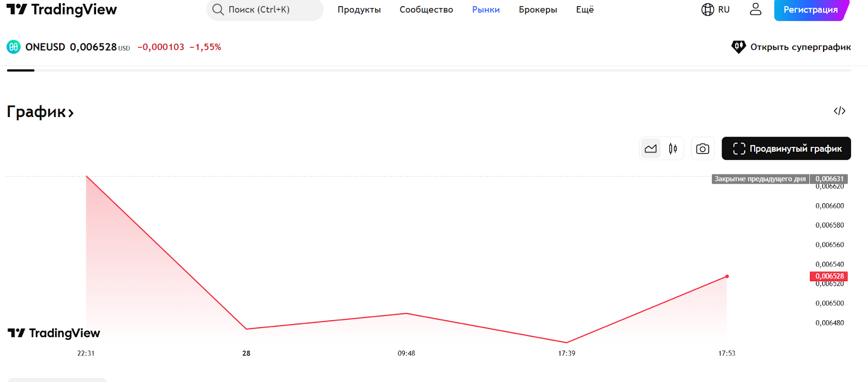This screenshot has width=868, height=382.
Task: Click the Регистрация button
Action: [x=810, y=10]
